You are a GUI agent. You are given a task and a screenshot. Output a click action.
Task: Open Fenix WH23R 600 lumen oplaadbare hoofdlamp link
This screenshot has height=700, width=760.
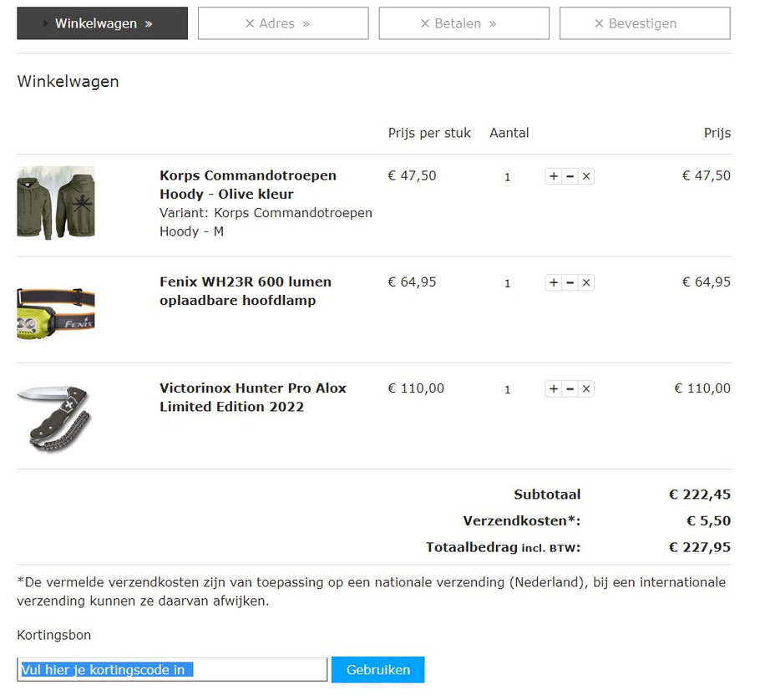coord(246,291)
